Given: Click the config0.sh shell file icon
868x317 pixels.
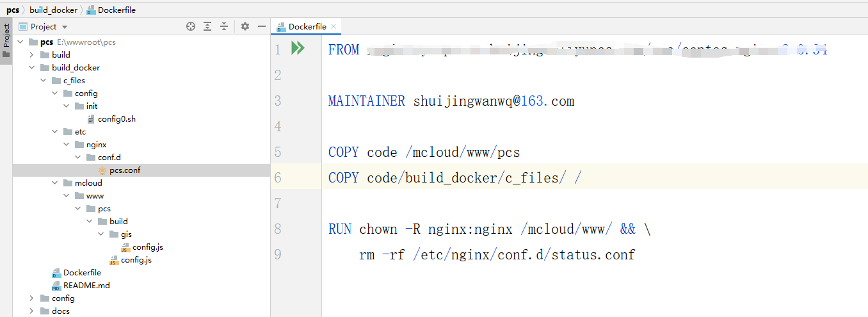Looking at the screenshot, I should [x=90, y=119].
